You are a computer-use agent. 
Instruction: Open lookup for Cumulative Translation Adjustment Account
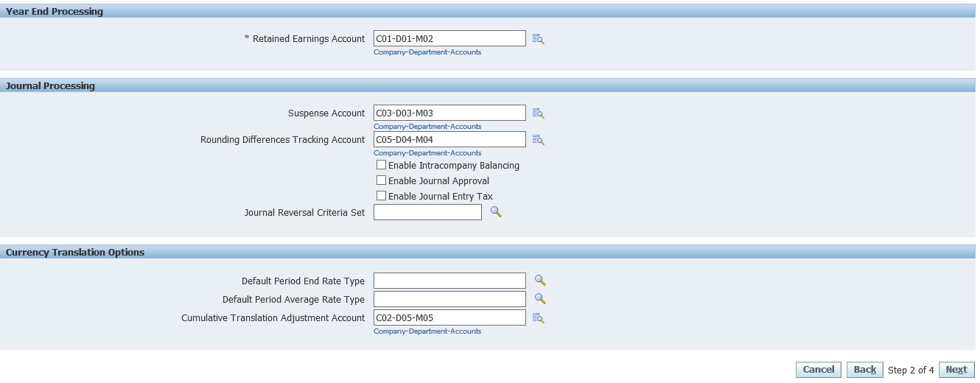pyautogui.click(x=538, y=318)
